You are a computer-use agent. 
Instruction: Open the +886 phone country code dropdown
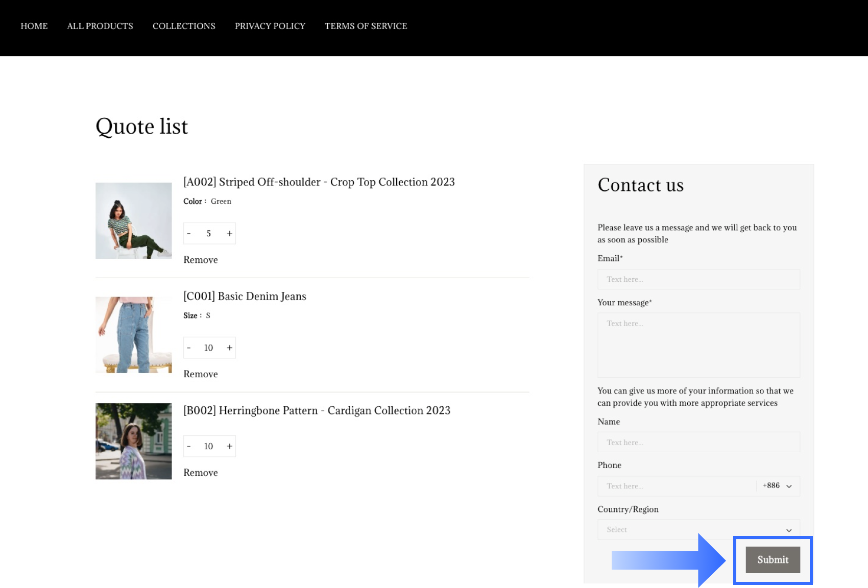coord(777,486)
